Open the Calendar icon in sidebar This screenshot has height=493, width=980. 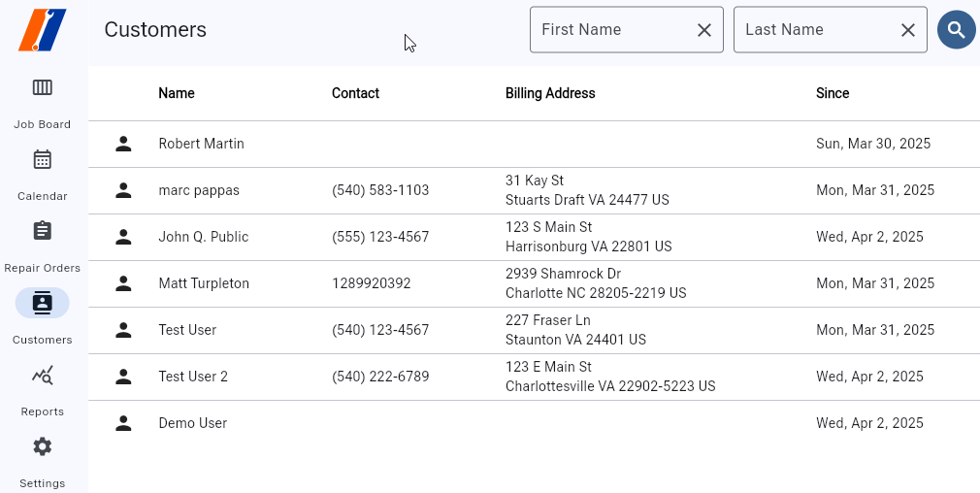42,160
